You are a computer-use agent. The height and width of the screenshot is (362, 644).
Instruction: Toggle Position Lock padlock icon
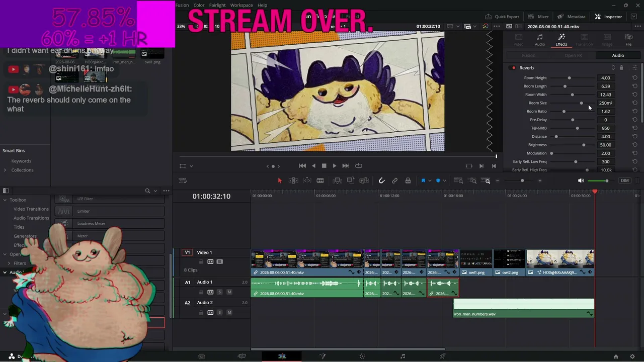(x=408, y=180)
